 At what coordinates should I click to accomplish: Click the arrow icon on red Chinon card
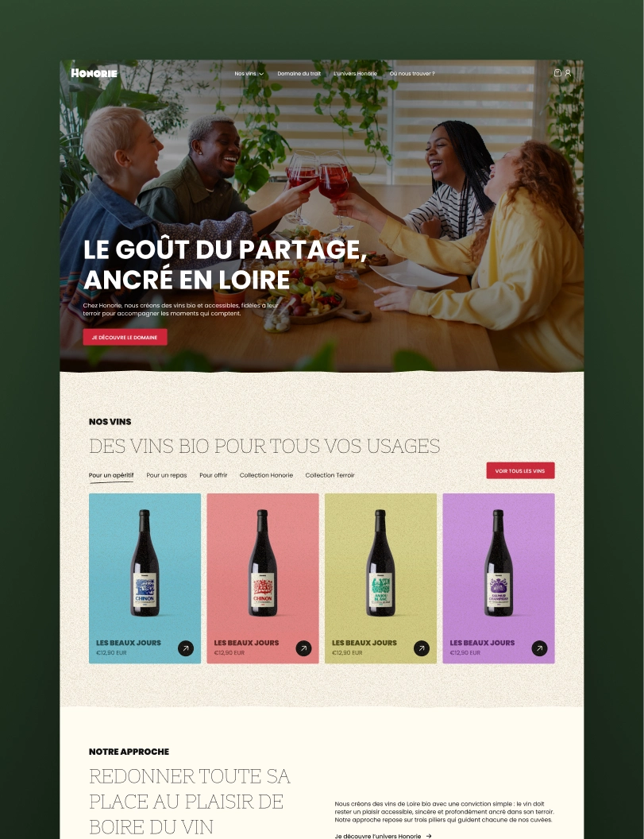click(x=303, y=648)
